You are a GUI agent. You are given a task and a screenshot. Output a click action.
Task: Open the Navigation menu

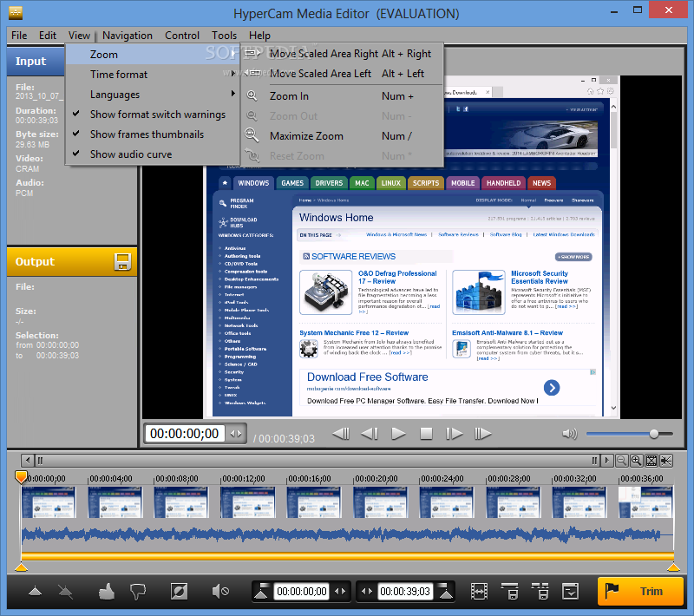pos(128,36)
